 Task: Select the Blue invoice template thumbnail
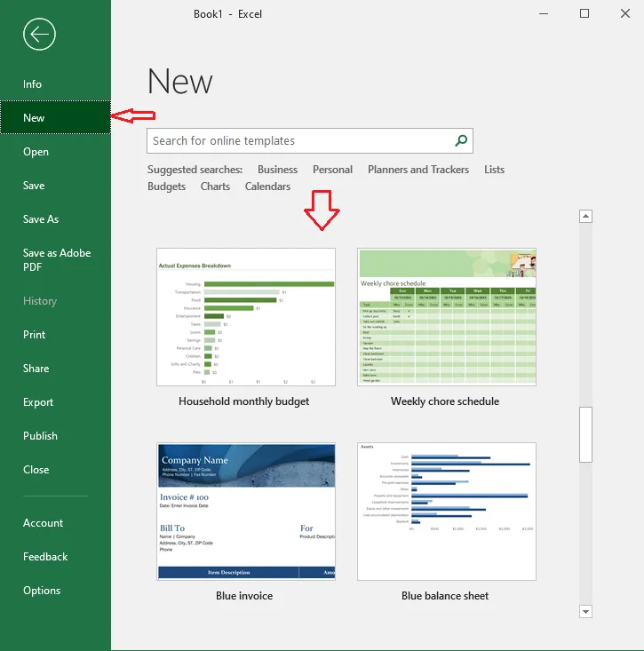point(246,512)
